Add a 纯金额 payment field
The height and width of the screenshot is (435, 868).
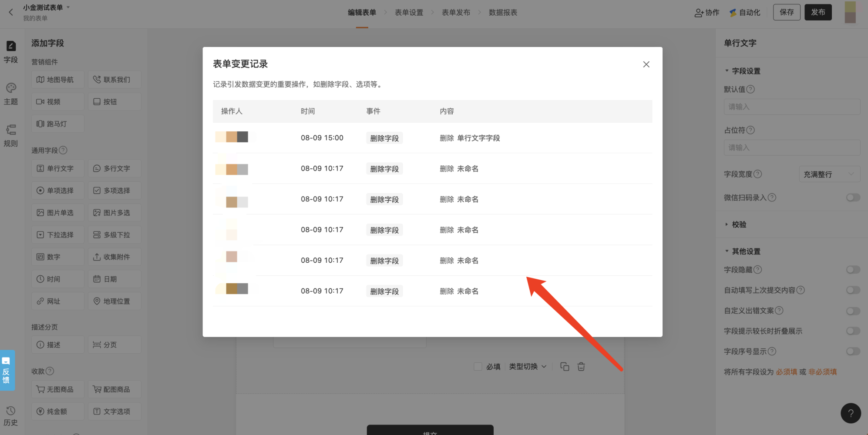[x=58, y=412]
